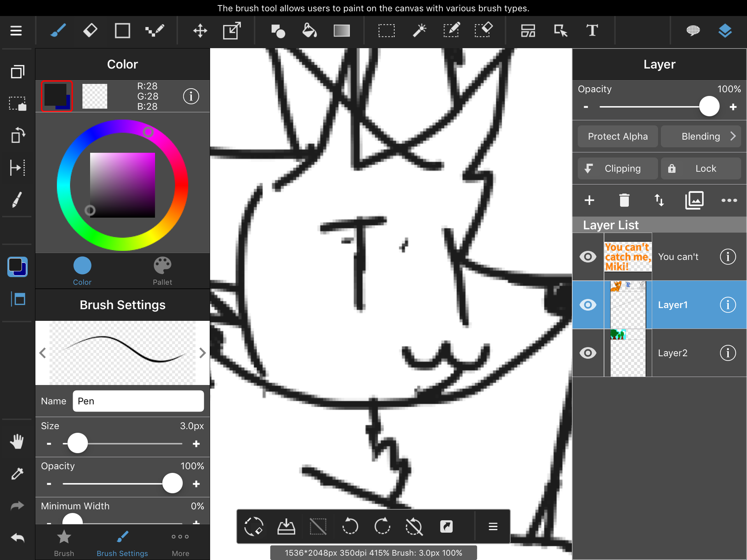The height and width of the screenshot is (560, 747).
Task: Toggle Protect Alpha
Action: click(618, 136)
